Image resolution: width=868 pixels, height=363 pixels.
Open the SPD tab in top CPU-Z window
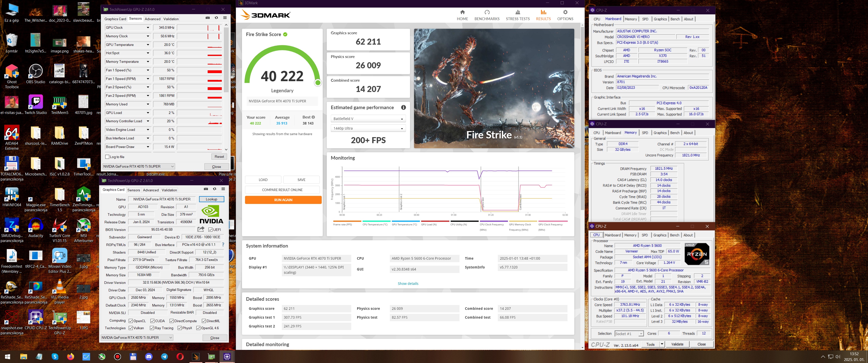645,19
